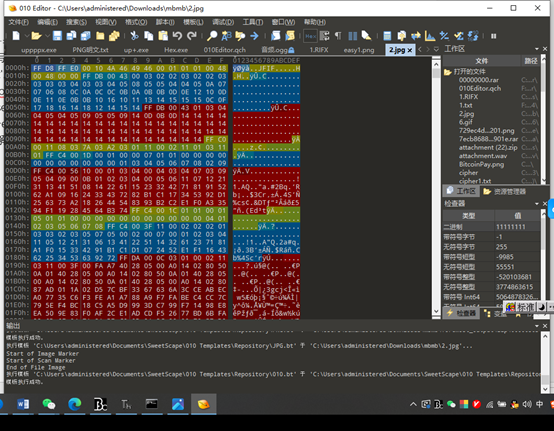The height and width of the screenshot is (431, 554).
Task: Create a new file with New icon
Action: point(16,36)
